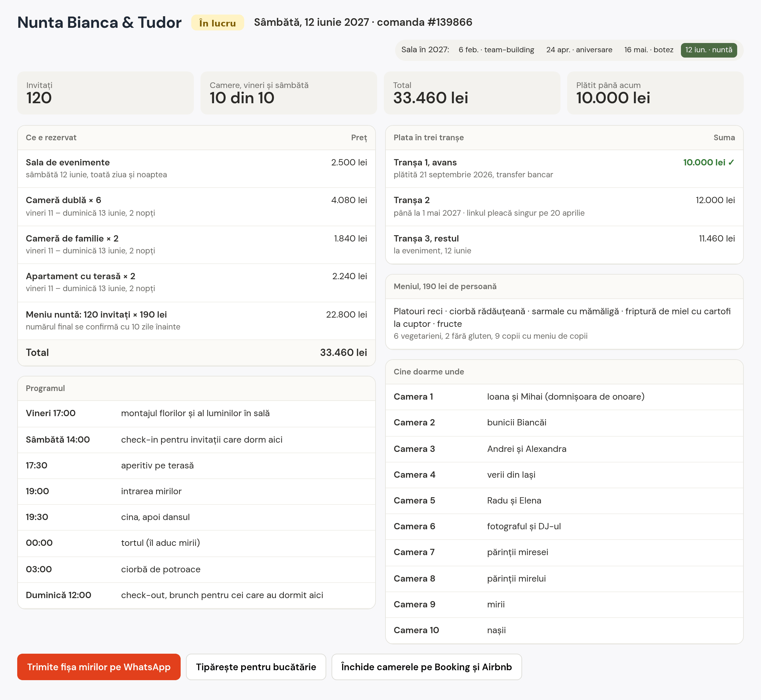Click the menu dishes description text
Viewport: 761px width, 700px height.
click(x=562, y=318)
